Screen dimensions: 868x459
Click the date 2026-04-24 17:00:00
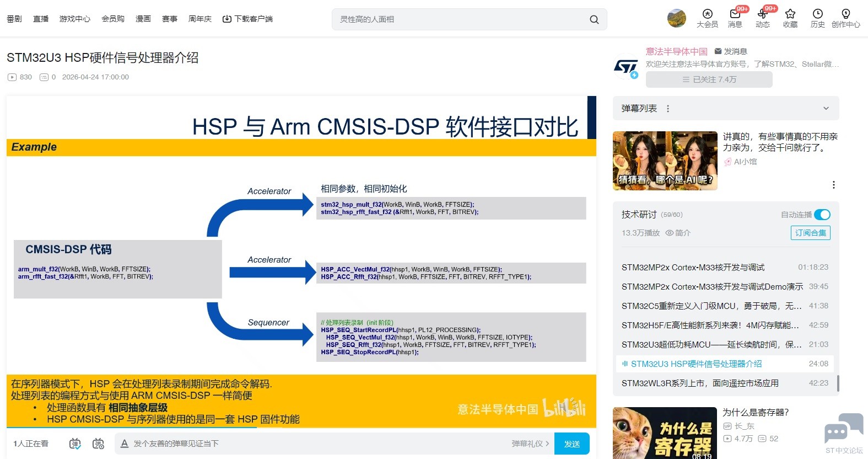[x=95, y=77]
